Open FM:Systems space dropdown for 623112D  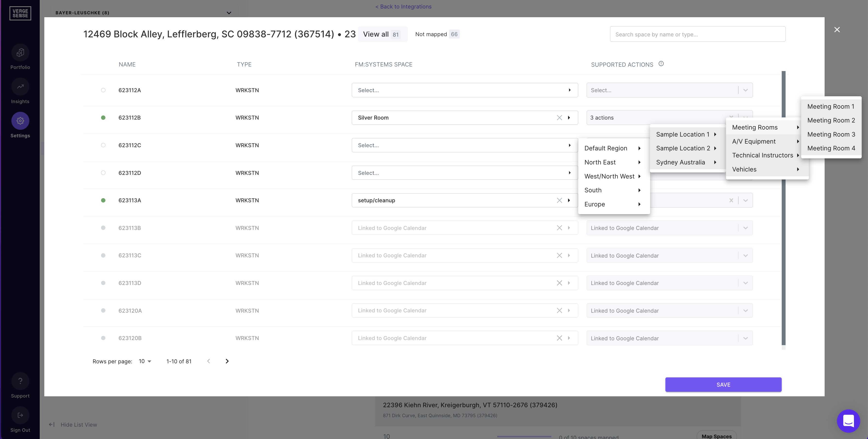point(465,173)
